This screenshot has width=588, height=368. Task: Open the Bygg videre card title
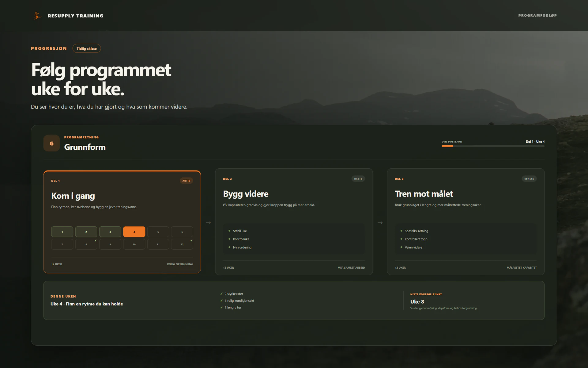point(246,194)
